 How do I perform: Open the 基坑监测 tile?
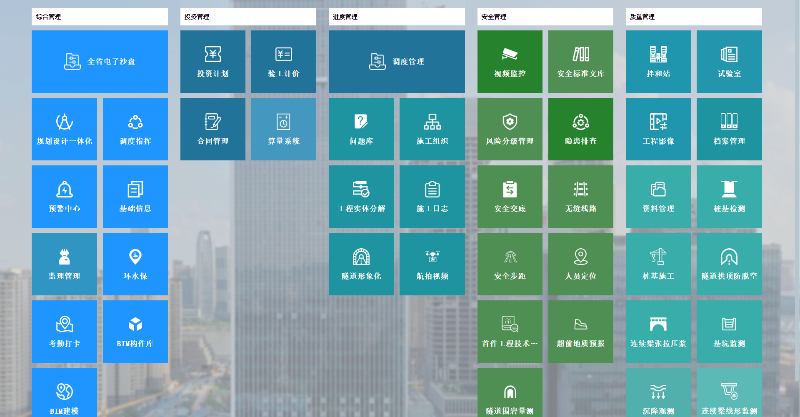(729, 331)
